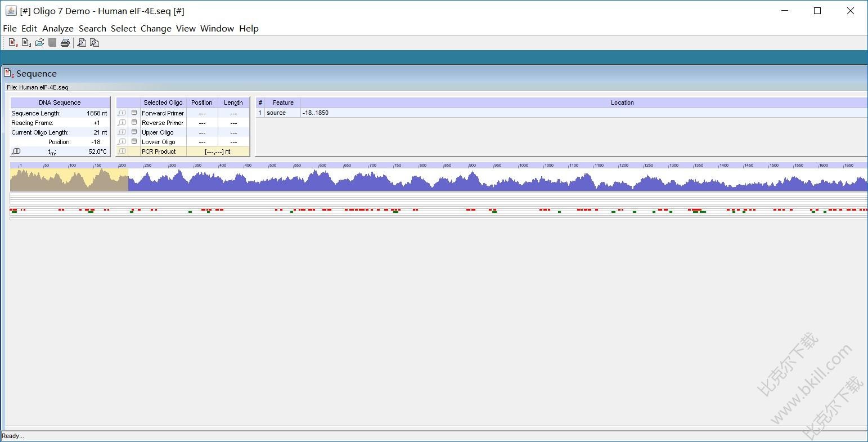Screen dimensions: 868x442
Task: Open a file with the folder icon
Action: point(39,43)
